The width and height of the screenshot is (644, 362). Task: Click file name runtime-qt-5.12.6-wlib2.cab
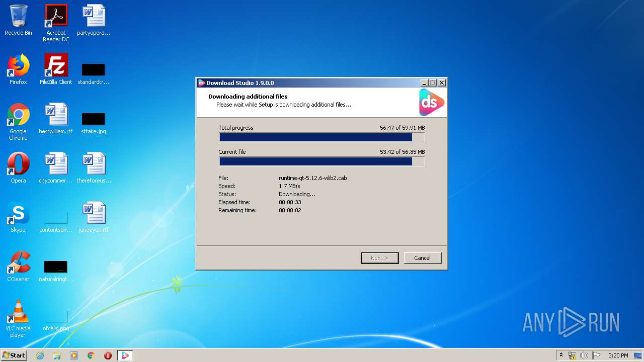coord(312,178)
